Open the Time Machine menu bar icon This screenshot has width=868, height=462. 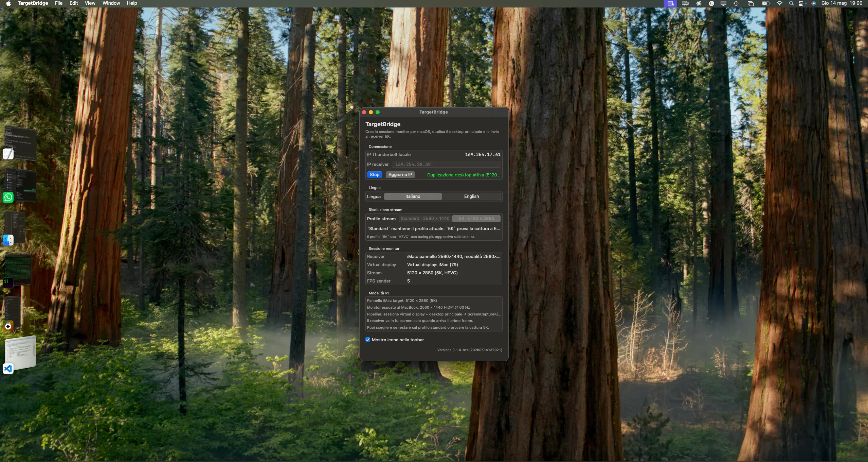pyautogui.click(x=736, y=3)
